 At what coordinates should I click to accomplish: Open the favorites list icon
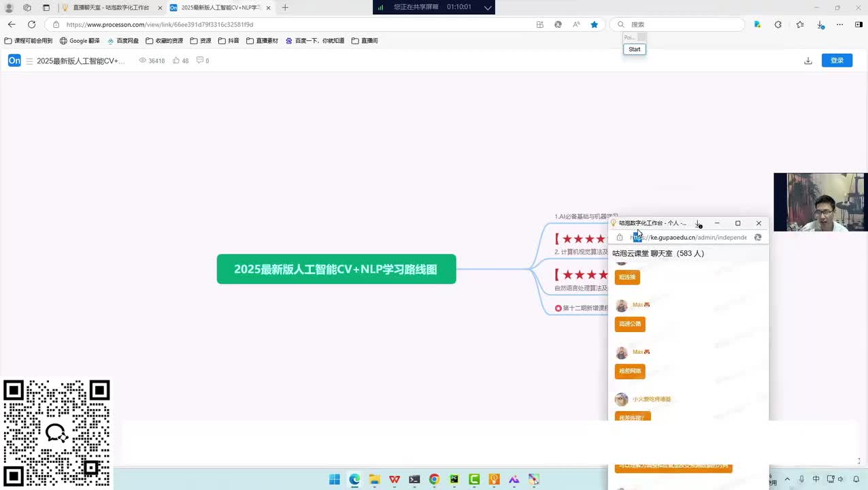point(800,24)
